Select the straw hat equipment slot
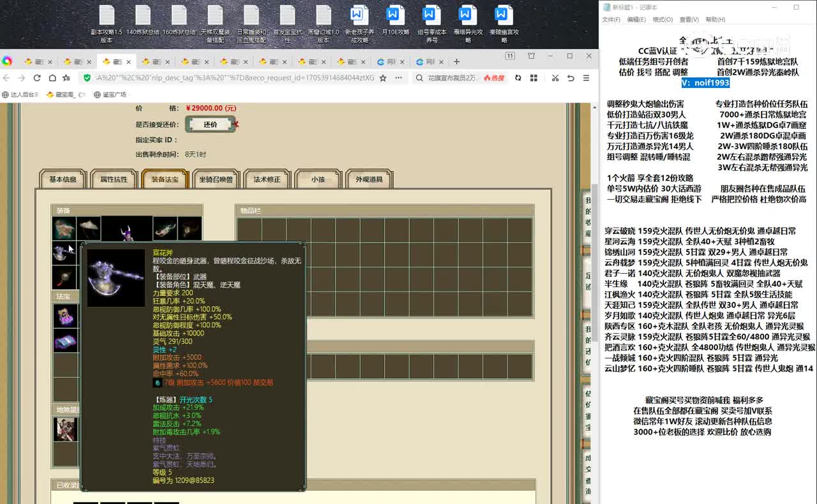Image resolution: width=817 pixels, height=504 pixels. (x=88, y=228)
